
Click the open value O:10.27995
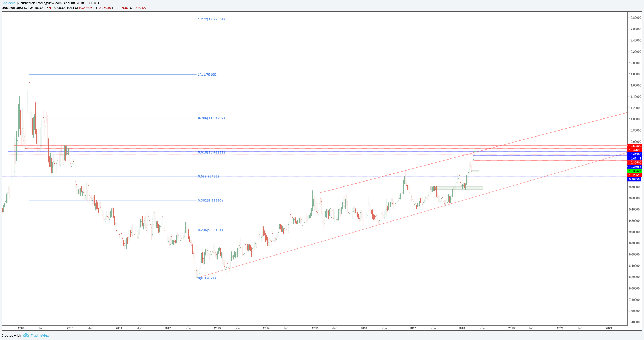[83, 8]
